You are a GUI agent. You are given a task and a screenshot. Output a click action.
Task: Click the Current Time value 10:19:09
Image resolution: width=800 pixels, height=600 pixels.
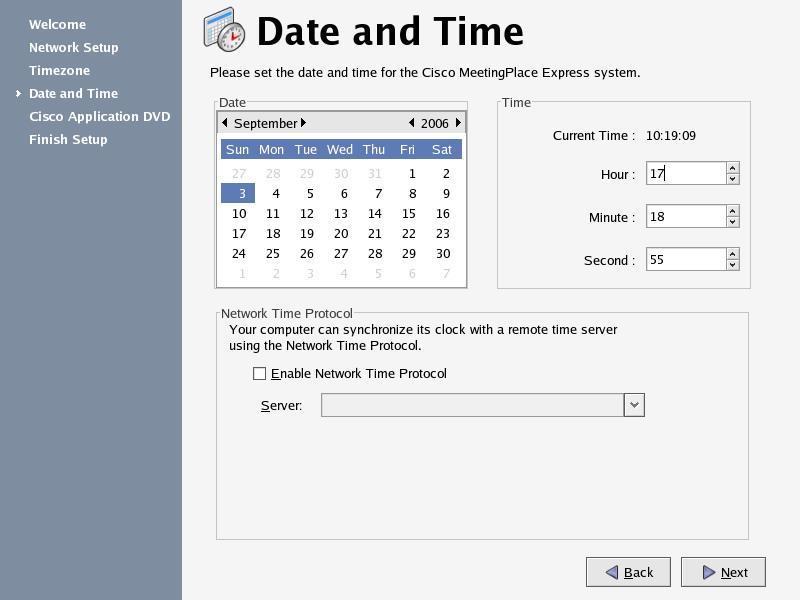pyautogui.click(x=670, y=136)
